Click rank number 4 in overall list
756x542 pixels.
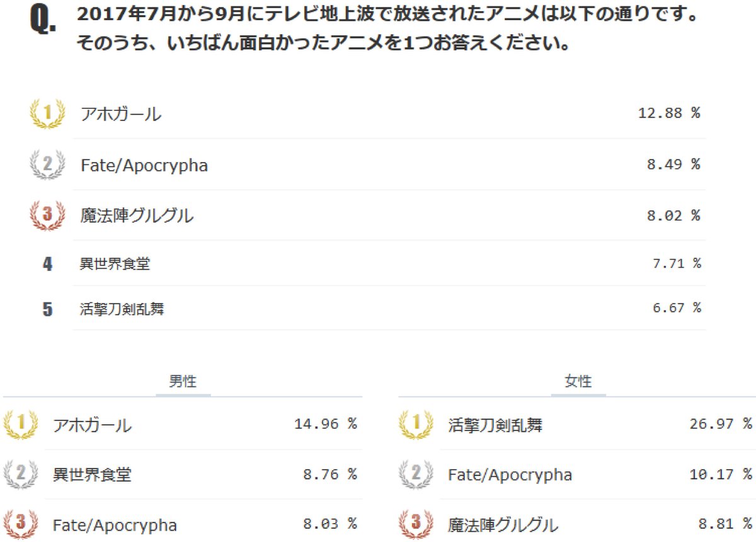[47, 263]
